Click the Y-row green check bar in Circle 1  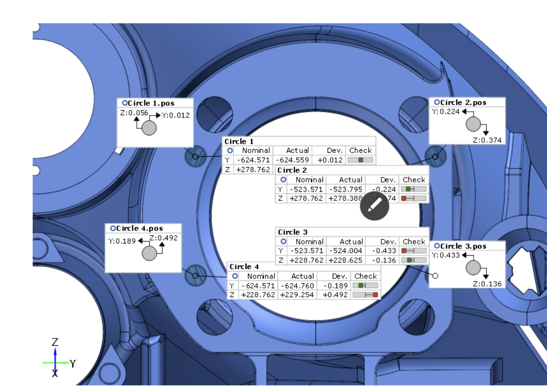[x=360, y=160]
